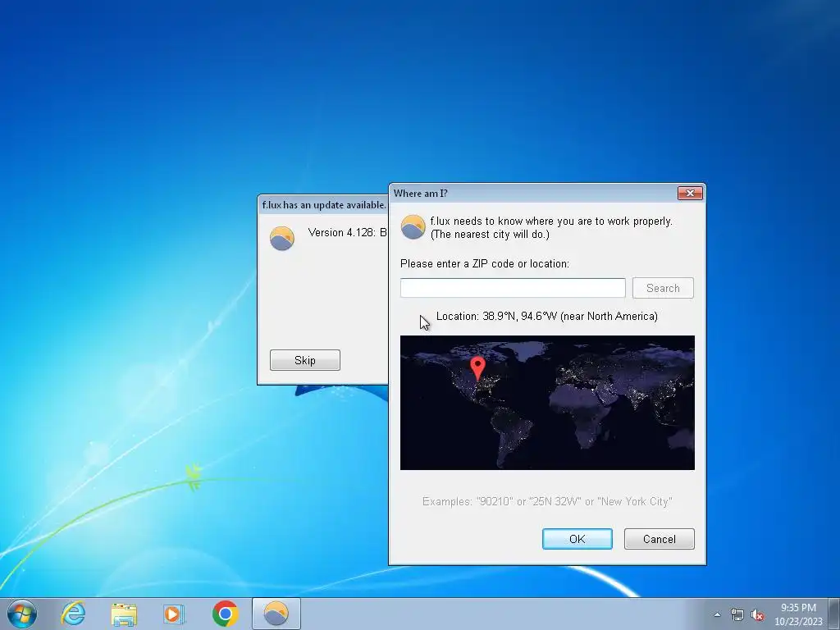Open the network status tray icon
840x630 pixels.
pyautogui.click(x=737, y=615)
